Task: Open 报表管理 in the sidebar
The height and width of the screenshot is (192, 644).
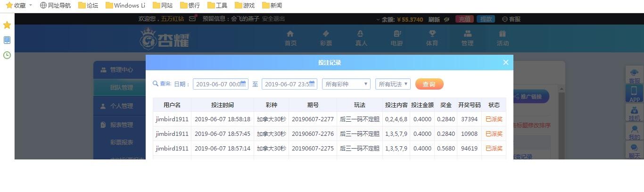Action: (x=120, y=125)
